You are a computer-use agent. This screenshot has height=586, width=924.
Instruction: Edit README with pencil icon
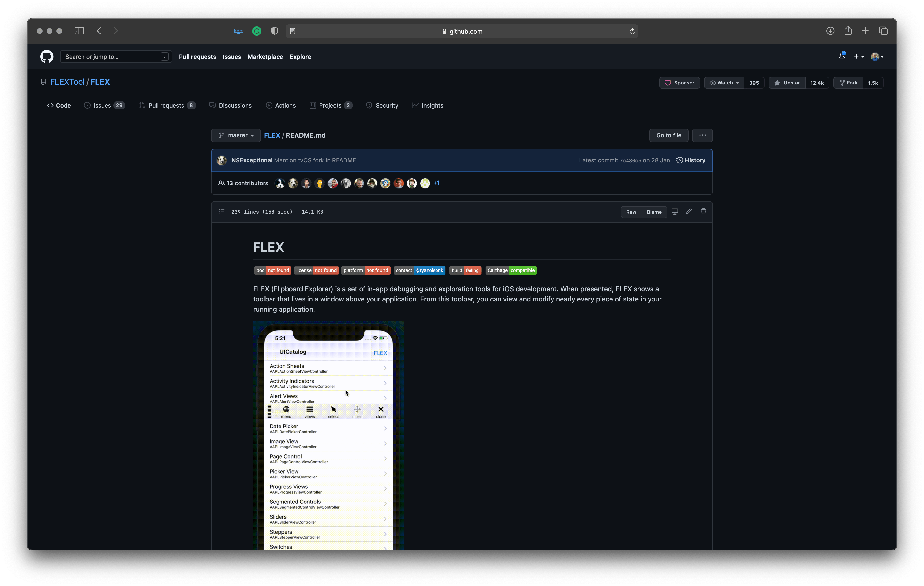[689, 212]
